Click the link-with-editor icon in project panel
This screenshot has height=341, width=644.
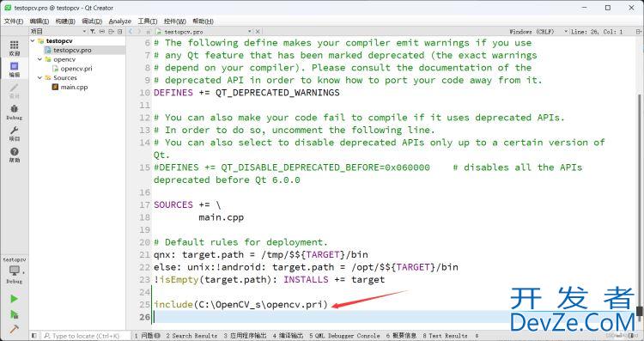pyautogui.click(x=102, y=32)
